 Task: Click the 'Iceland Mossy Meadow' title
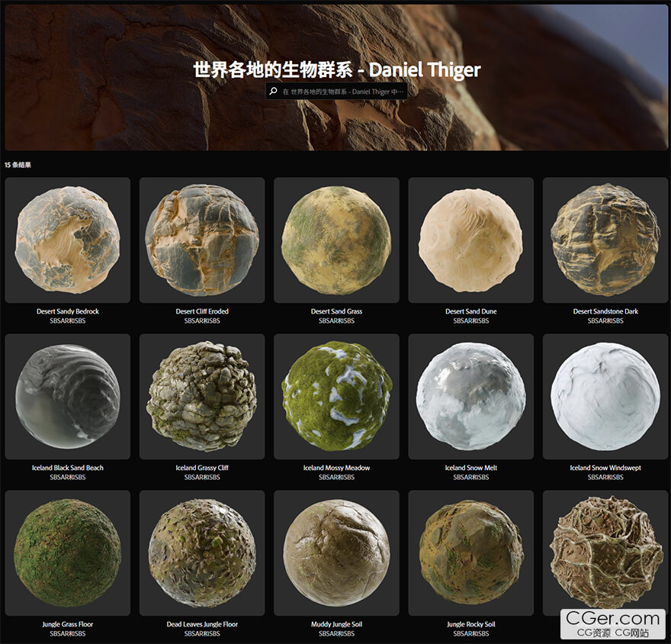(336, 468)
